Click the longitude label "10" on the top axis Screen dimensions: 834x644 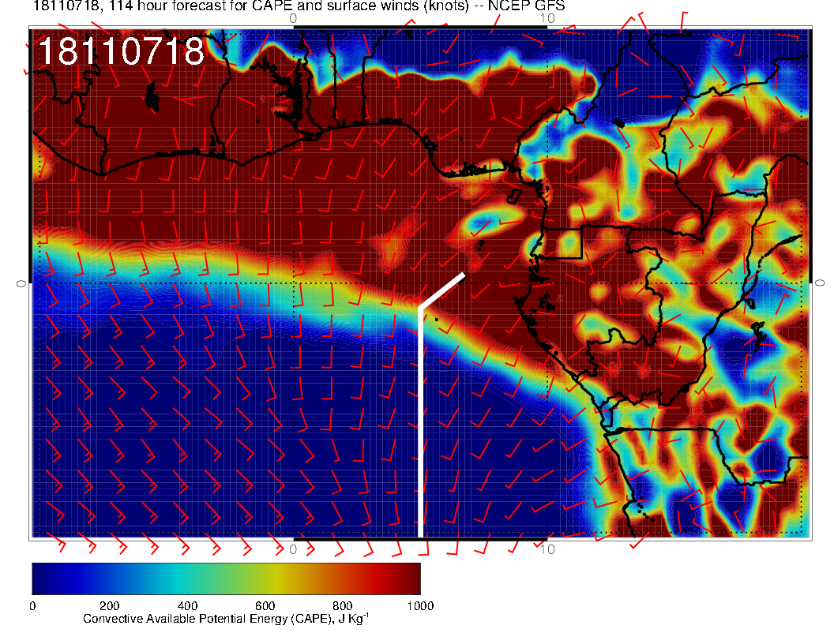click(547, 18)
